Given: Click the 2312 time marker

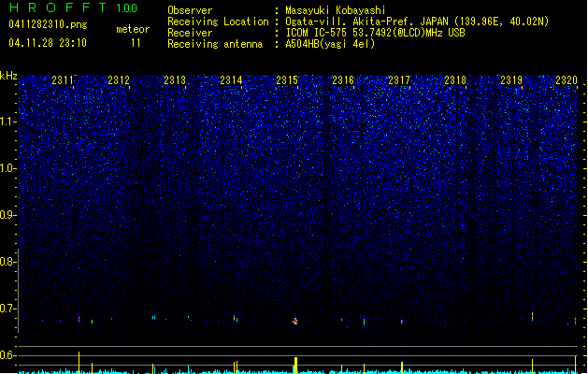Looking at the screenshot, I should [119, 80].
